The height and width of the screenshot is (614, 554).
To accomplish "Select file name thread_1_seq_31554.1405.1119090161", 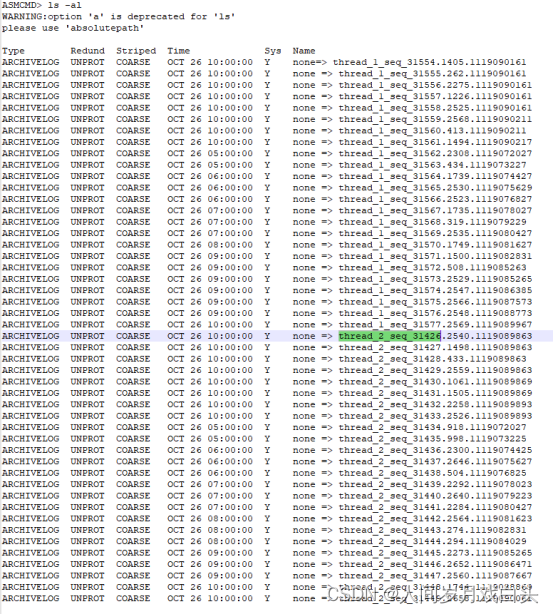I will (429, 62).
